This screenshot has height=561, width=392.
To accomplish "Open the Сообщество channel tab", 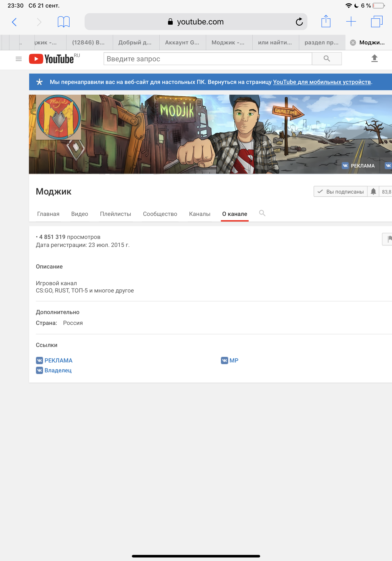I will [160, 214].
